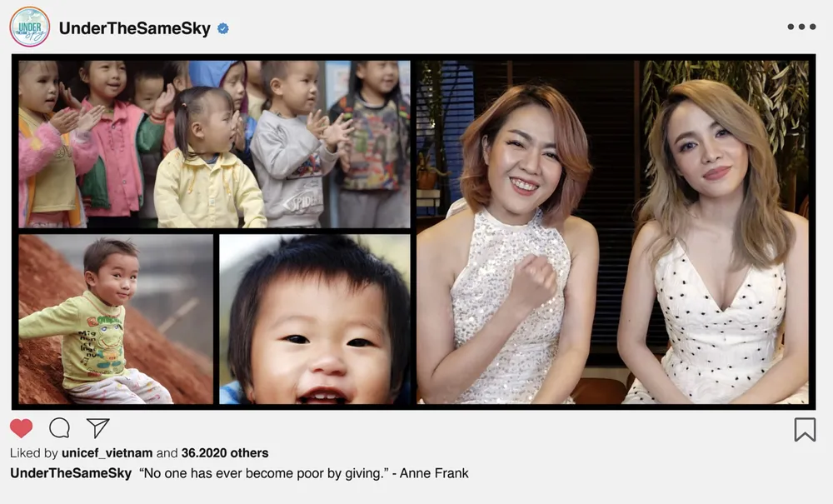
Task: Open comments with the speech bubble icon
Action: [59, 427]
